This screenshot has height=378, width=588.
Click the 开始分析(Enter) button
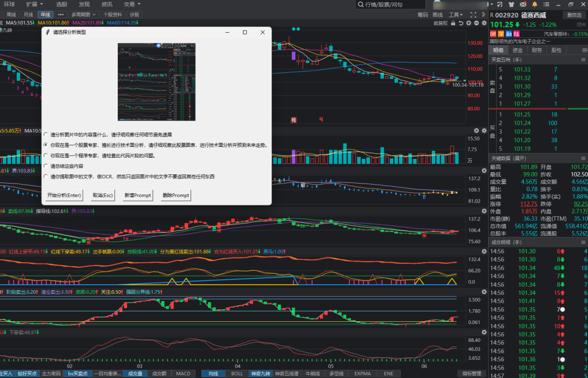coord(64,196)
